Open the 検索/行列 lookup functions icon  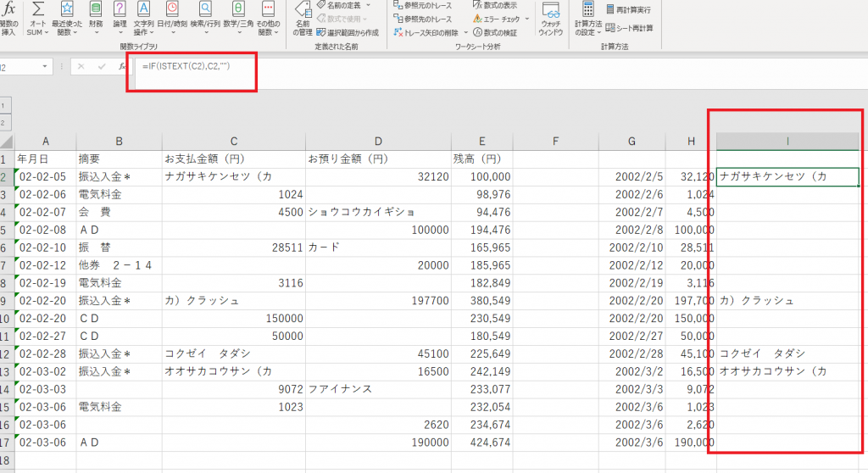[206, 10]
